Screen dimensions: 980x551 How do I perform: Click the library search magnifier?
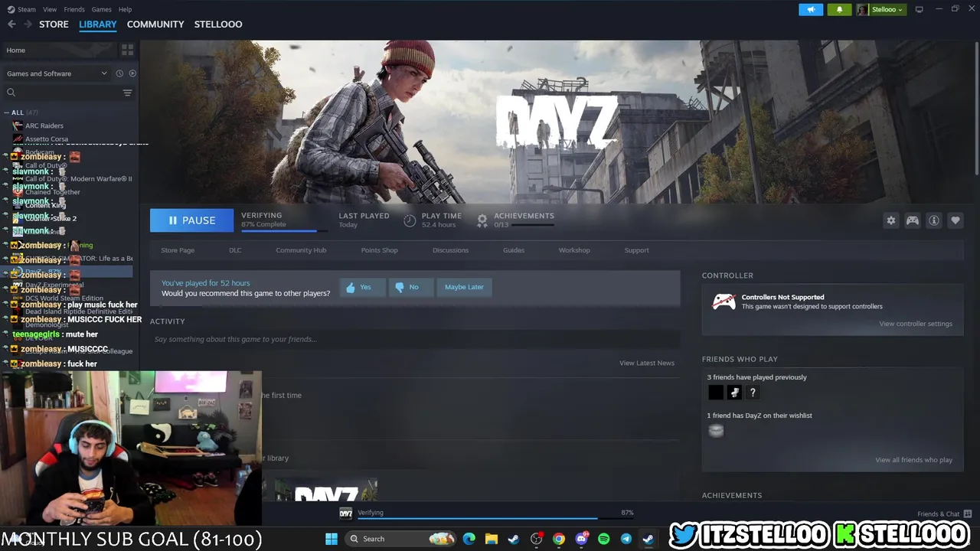pyautogui.click(x=11, y=93)
